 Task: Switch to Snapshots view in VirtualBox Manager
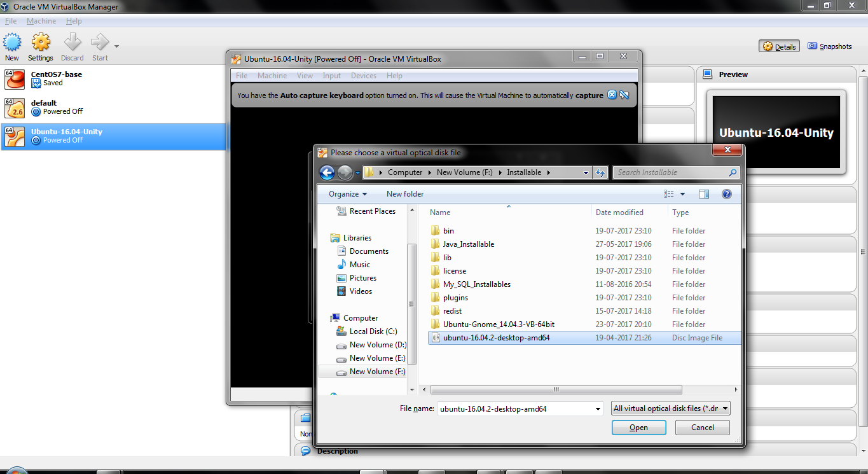click(830, 46)
